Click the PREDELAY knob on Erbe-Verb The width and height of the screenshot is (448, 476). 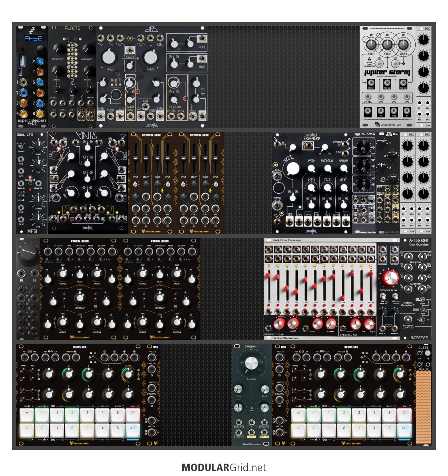327,168
